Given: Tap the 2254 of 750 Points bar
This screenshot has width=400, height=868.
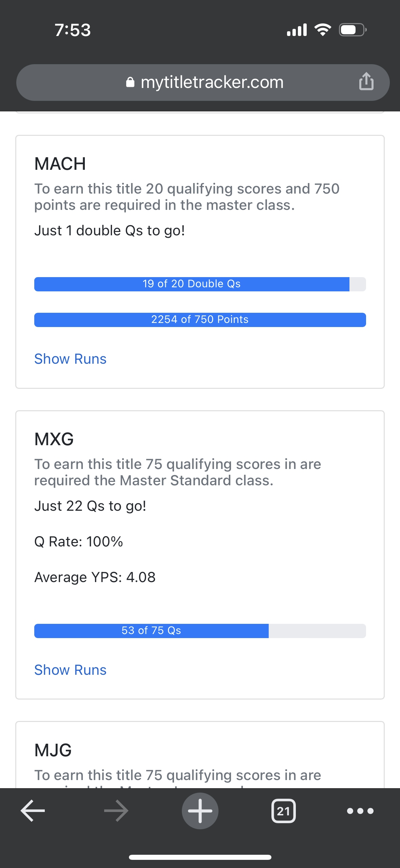Looking at the screenshot, I should pos(200,320).
